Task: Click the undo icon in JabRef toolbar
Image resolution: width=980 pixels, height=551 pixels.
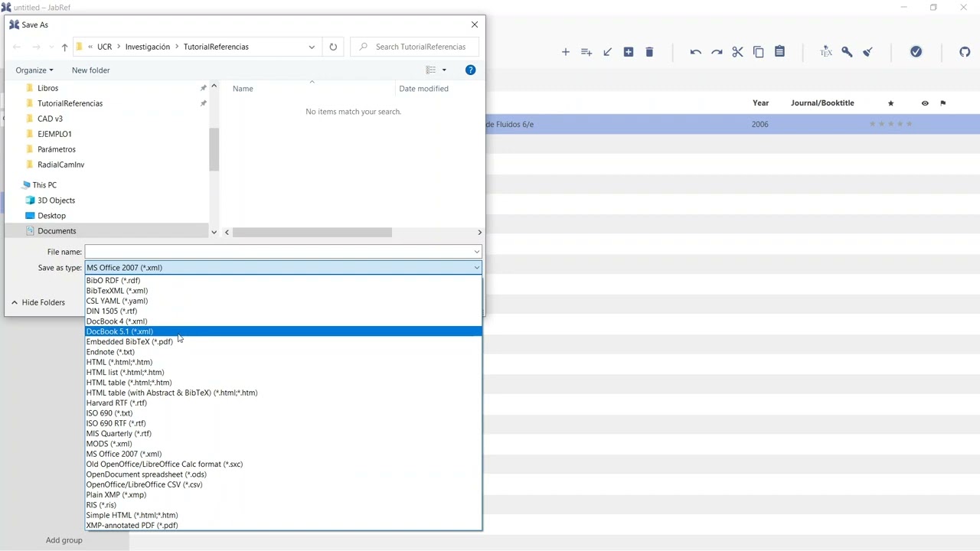Action: [x=695, y=52]
